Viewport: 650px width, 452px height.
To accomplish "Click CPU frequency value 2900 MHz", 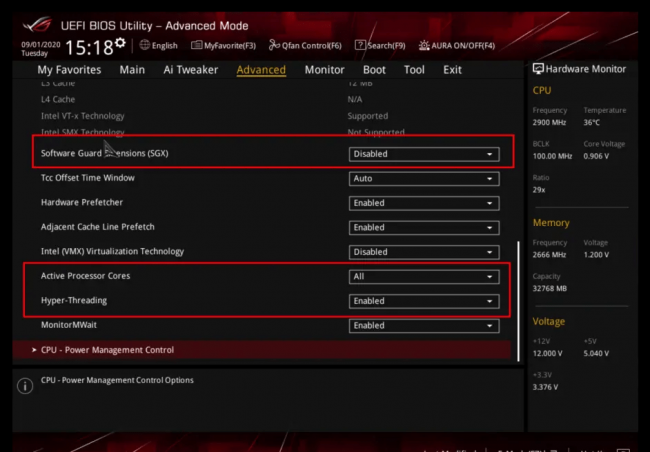I will coord(549,122).
